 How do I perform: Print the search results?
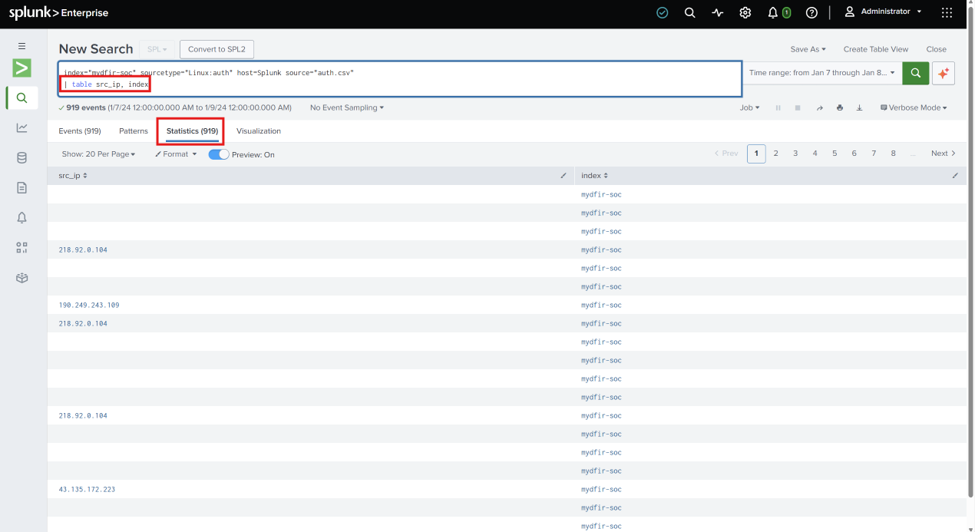coord(839,108)
